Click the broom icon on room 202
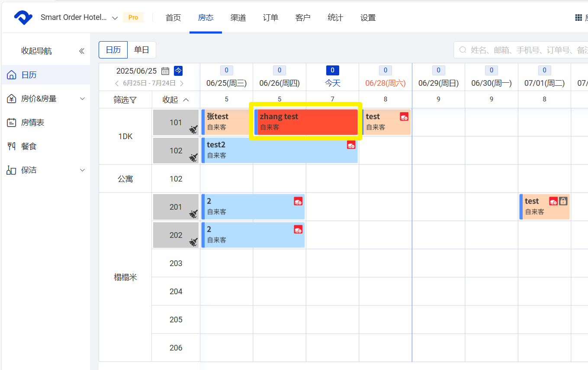The height and width of the screenshot is (370, 588). tap(193, 242)
